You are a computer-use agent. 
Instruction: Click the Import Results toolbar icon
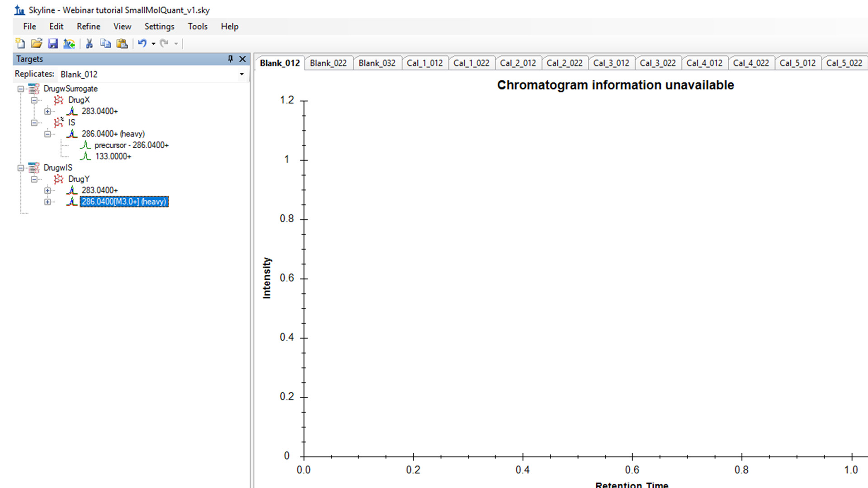(x=69, y=43)
